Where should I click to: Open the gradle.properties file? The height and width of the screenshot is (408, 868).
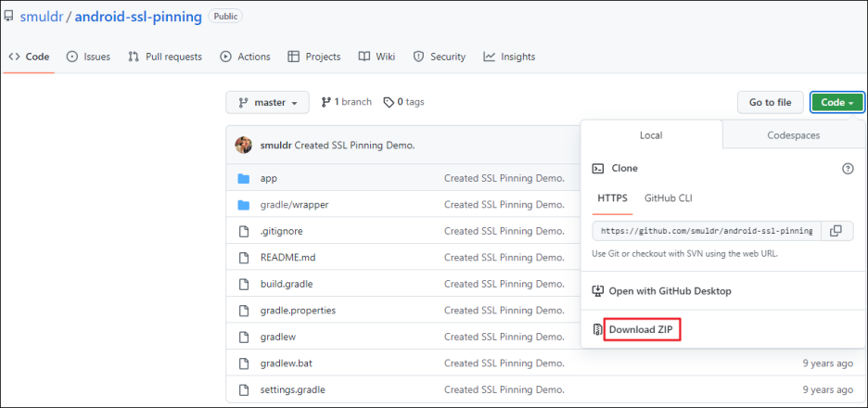pos(298,310)
